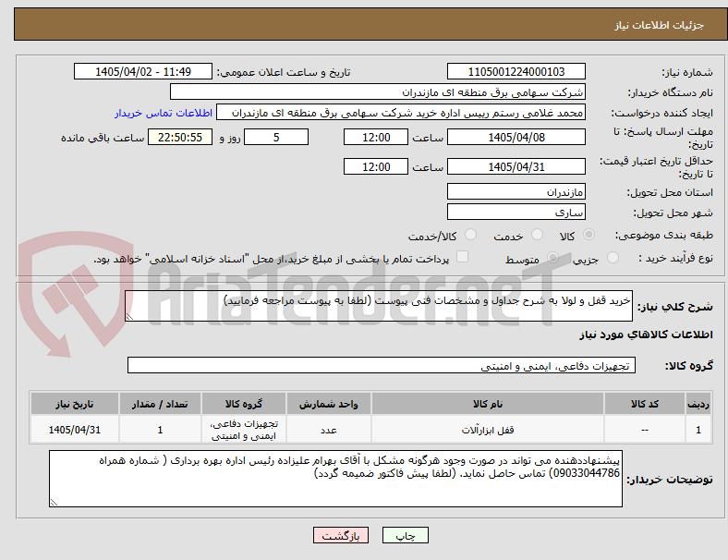
Task: Click the واحد شمارش column header
Action: (329, 404)
